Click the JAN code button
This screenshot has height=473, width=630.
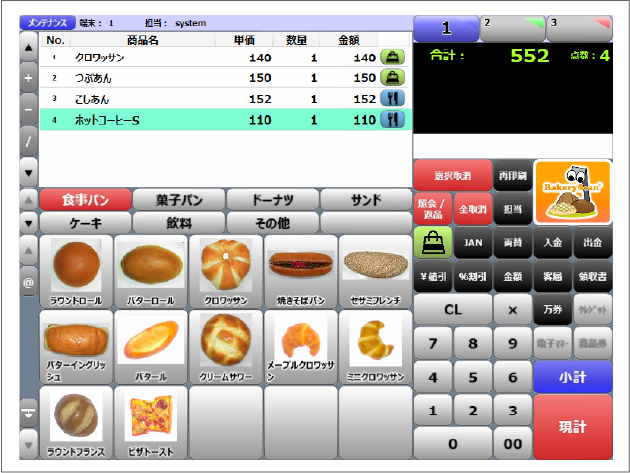pyautogui.click(x=472, y=242)
